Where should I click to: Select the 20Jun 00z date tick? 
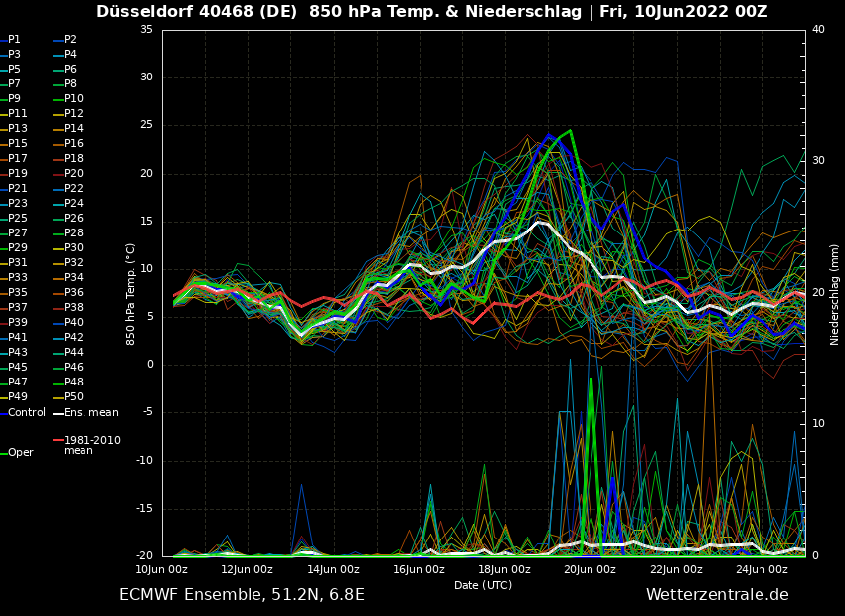(x=591, y=569)
